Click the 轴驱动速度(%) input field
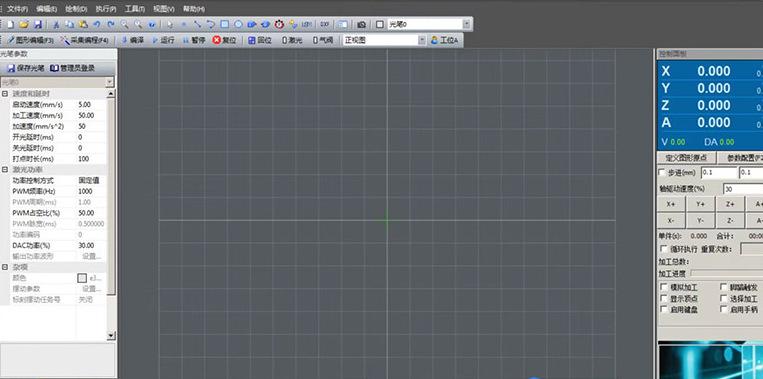763x379 pixels. pos(743,189)
